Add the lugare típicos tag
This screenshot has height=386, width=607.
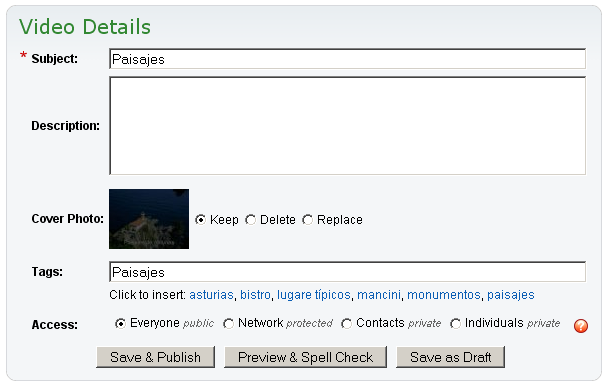(x=314, y=295)
